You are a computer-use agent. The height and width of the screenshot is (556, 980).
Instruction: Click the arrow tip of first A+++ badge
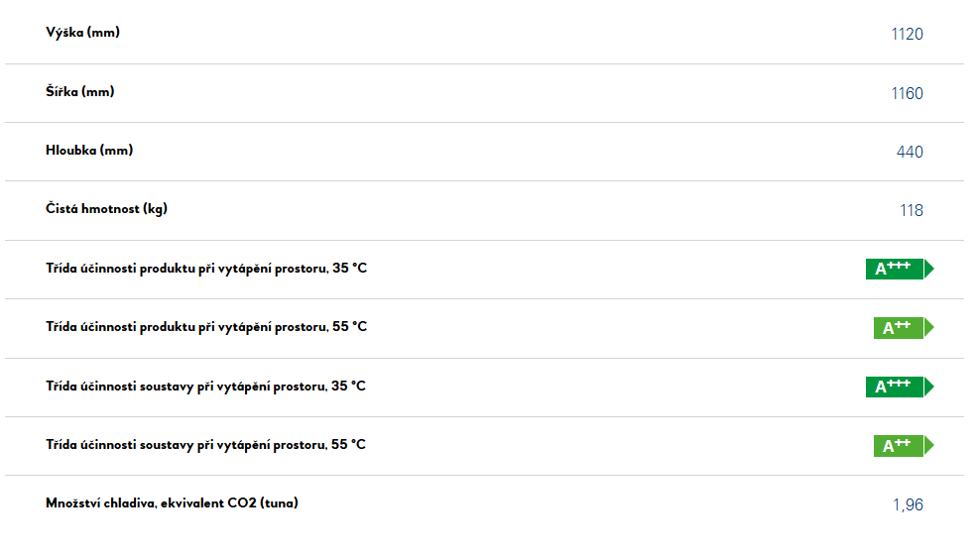(x=929, y=269)
